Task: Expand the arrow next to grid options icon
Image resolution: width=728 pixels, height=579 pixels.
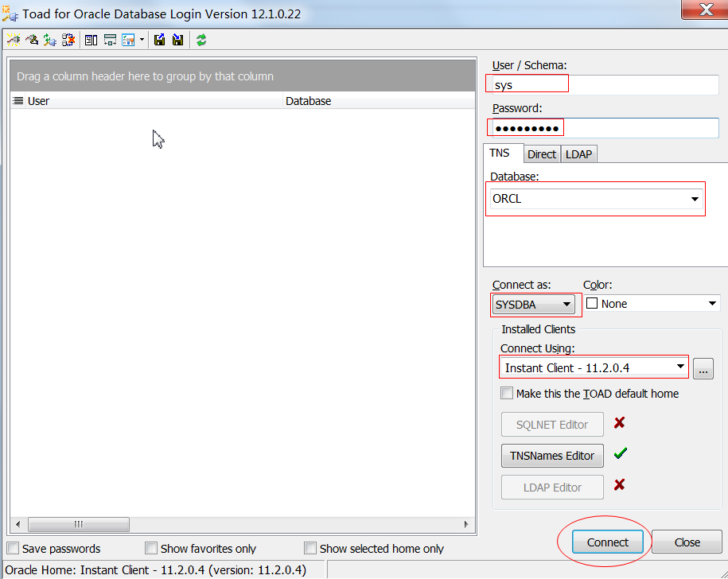Action: point(142,41)
